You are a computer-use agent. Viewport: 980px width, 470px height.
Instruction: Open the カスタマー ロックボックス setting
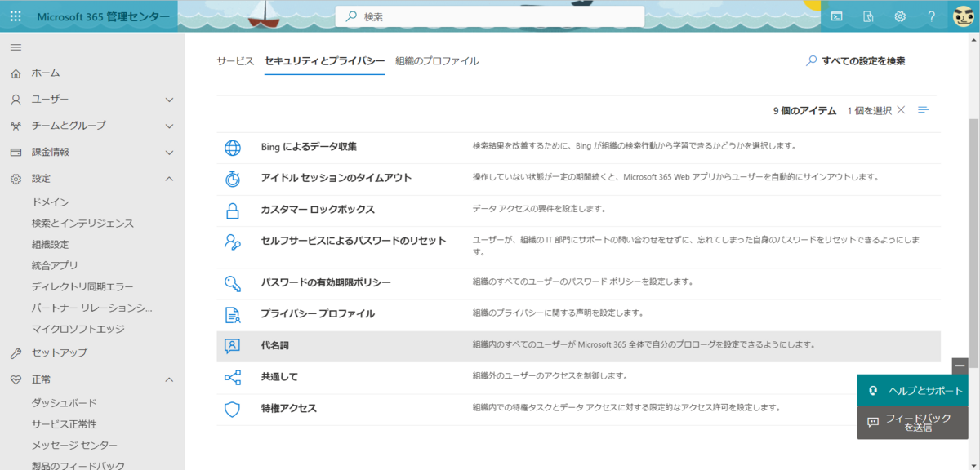[x=318, y=211]
